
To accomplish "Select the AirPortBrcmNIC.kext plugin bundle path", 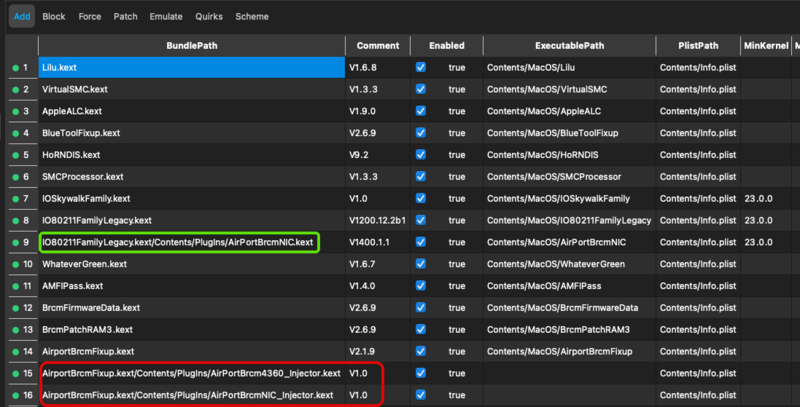I will [x=192, y=242].
